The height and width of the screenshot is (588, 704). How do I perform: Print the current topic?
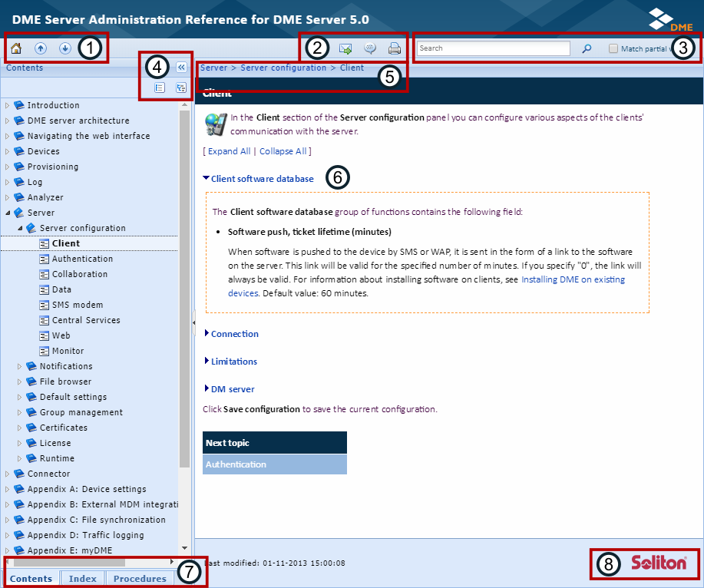[x=394, y=48]
